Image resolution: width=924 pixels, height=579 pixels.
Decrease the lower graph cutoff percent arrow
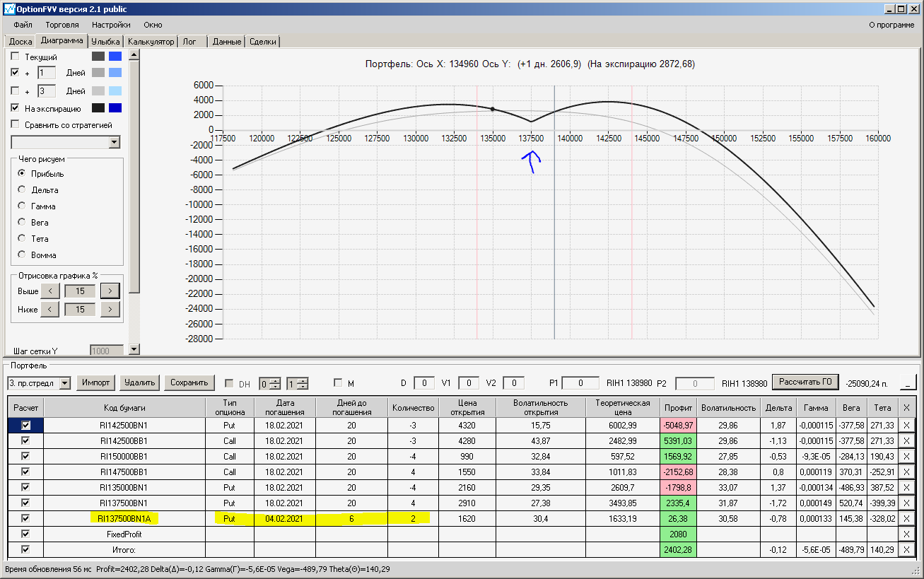pos(49,309)
